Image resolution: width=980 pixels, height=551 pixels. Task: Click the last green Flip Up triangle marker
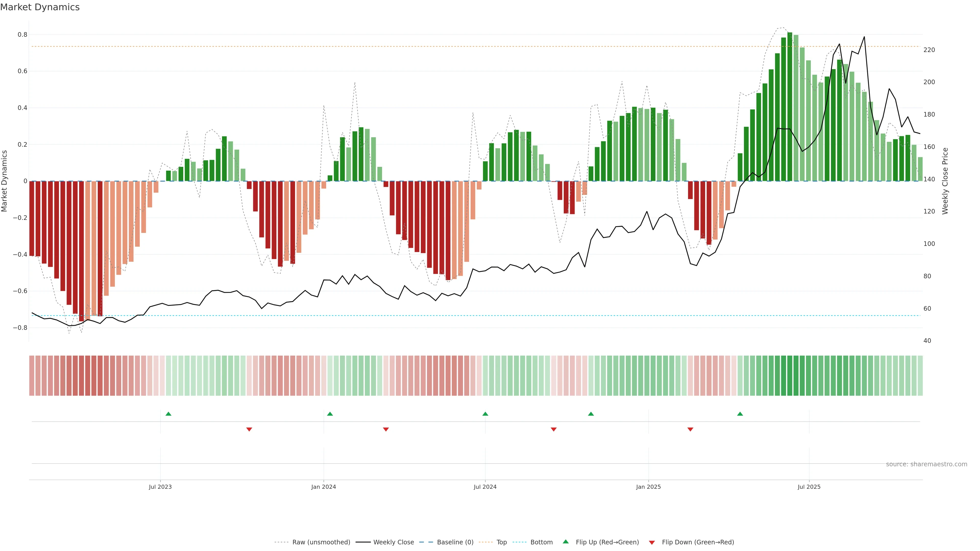[x=740, y=414]
